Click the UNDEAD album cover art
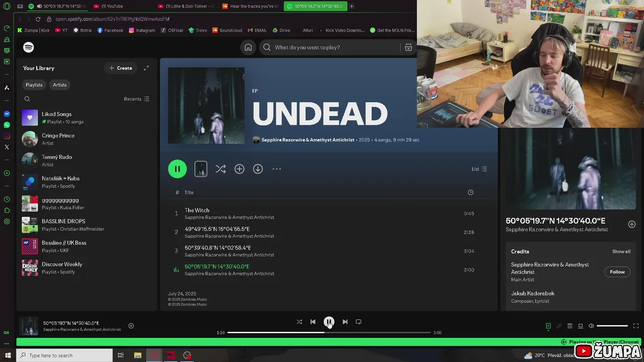This screenshot has height=362, width=644. tap(206, 106)
